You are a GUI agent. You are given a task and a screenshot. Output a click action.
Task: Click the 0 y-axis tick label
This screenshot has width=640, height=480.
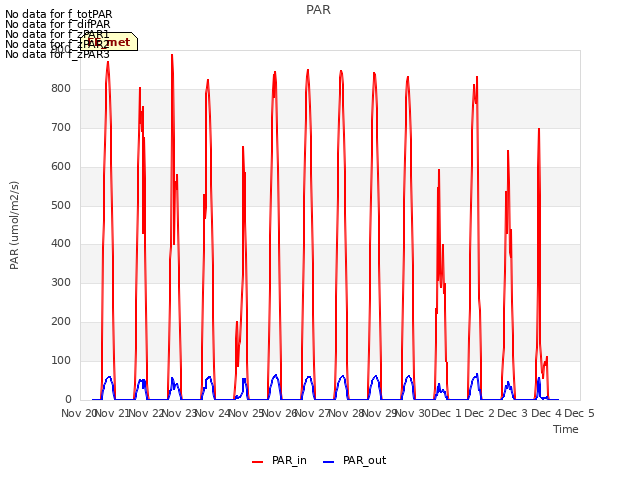[x=68, y=399]
